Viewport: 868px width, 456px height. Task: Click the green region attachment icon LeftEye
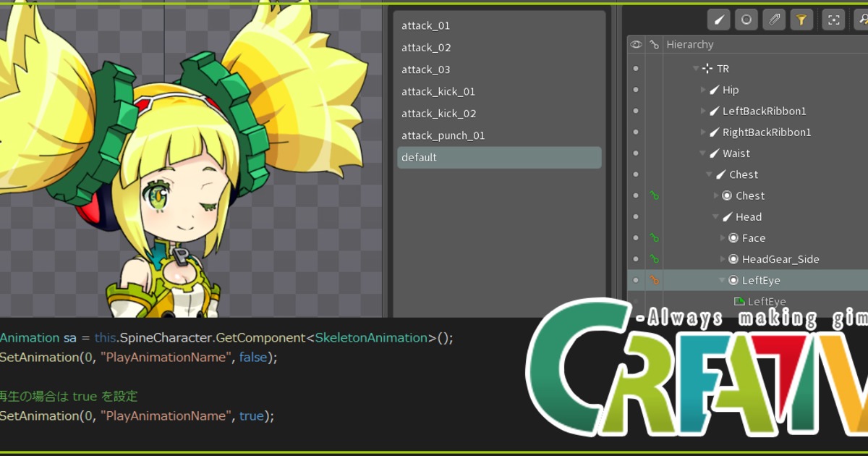pyautogui.click(x=739, y=301)
